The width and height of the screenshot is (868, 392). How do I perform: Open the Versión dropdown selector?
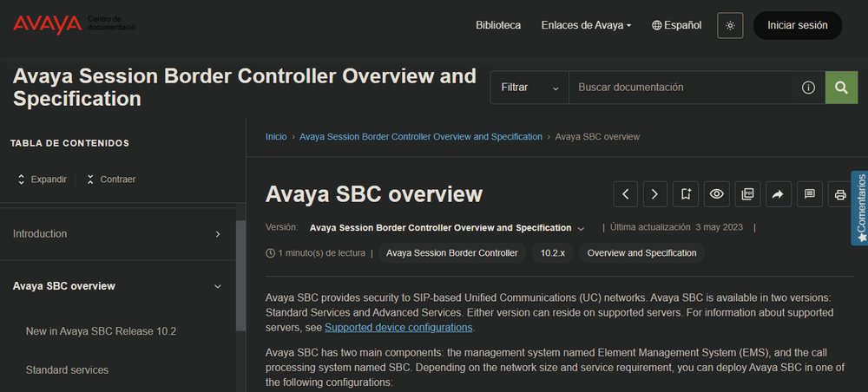(447, 228)
